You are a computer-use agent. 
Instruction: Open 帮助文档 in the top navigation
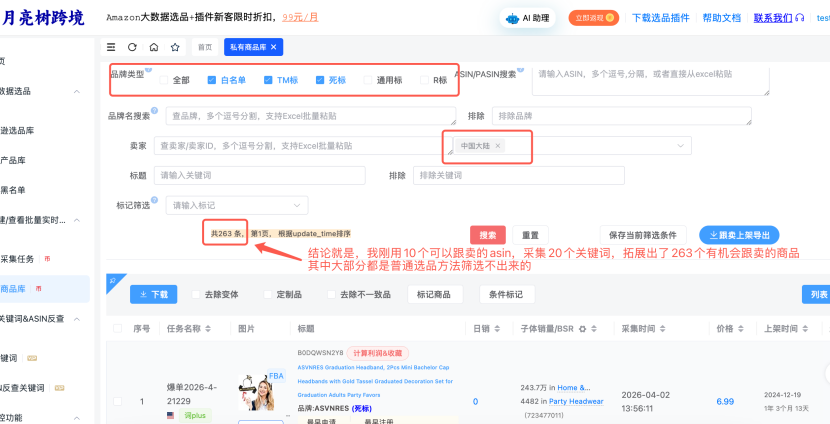[x=721, y=18]
